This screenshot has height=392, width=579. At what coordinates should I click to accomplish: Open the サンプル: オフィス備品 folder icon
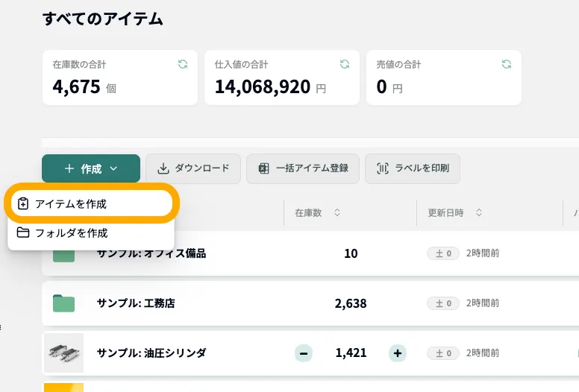[64, 255]
